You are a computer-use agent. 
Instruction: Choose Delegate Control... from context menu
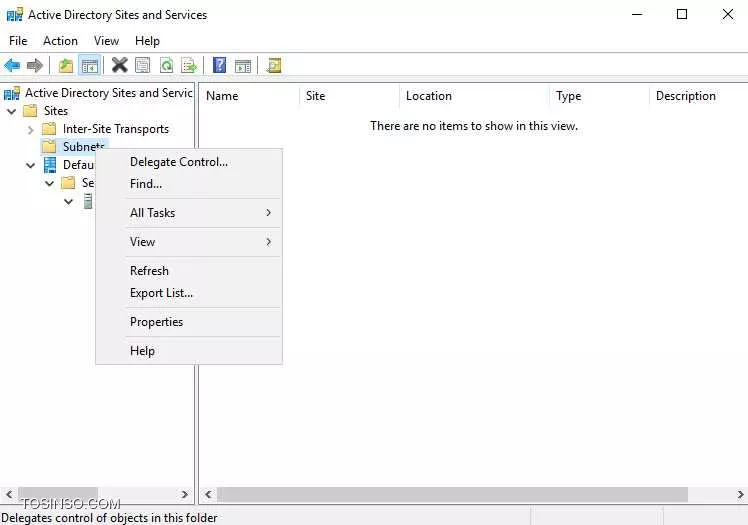[x=189, y=162]
